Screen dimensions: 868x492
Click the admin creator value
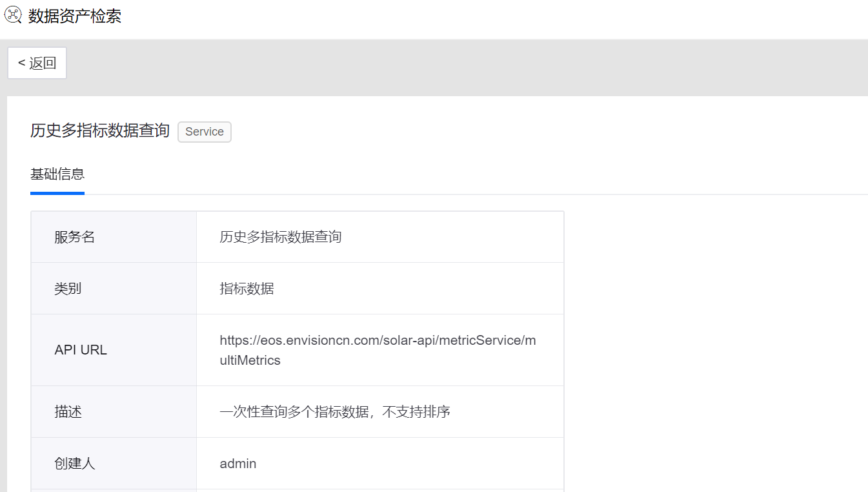pos(238,464)
